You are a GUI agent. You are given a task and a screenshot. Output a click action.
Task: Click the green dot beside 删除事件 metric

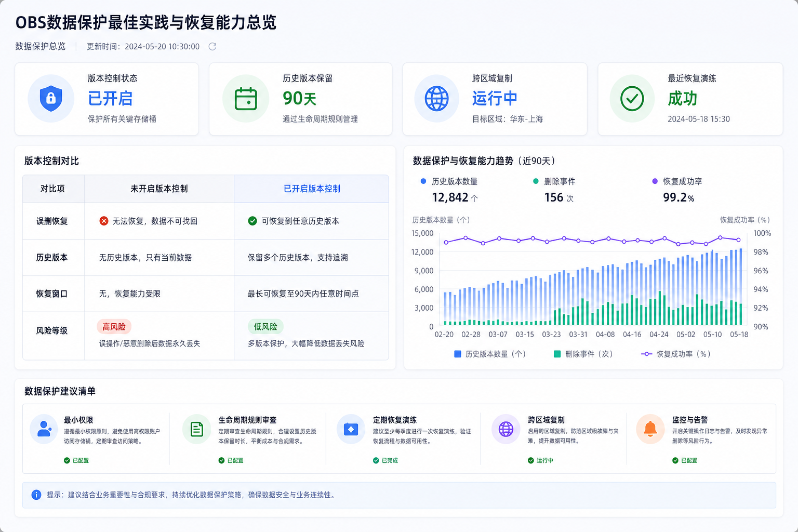pyautogui.click(x=536, y=181)
